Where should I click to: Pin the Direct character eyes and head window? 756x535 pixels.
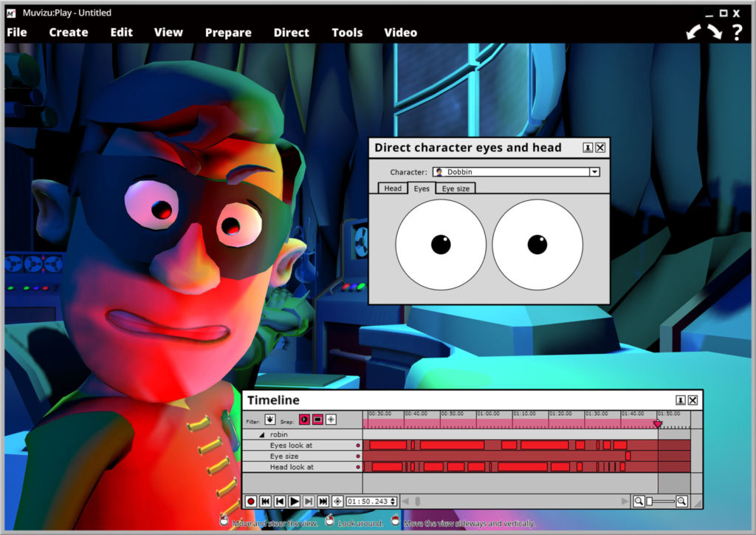pyautogui.click(x=587, y=147)
